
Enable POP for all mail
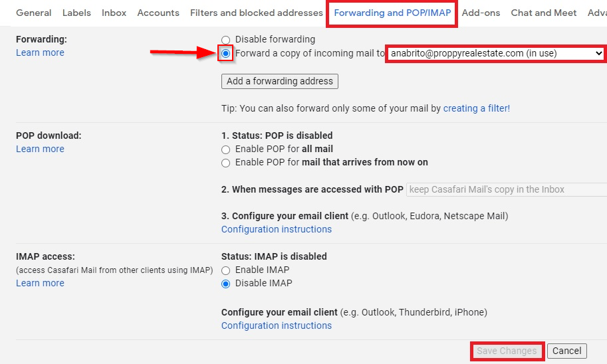[x=226, y=149]
